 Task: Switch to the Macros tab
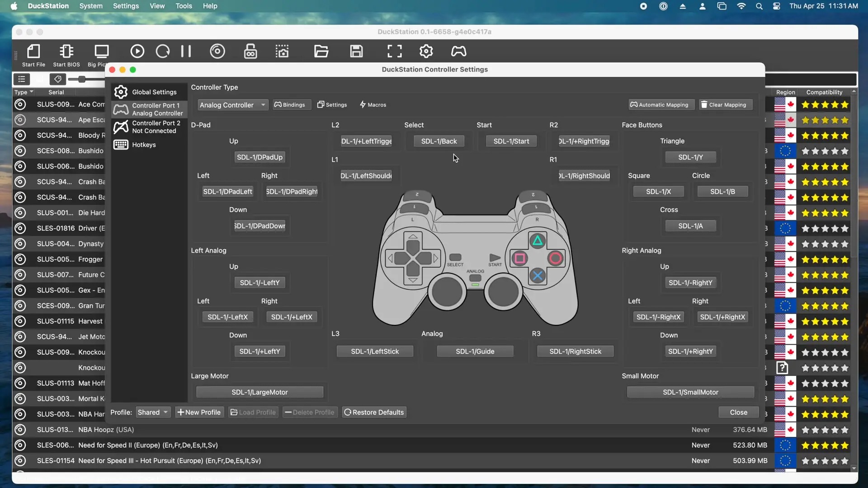373,105
